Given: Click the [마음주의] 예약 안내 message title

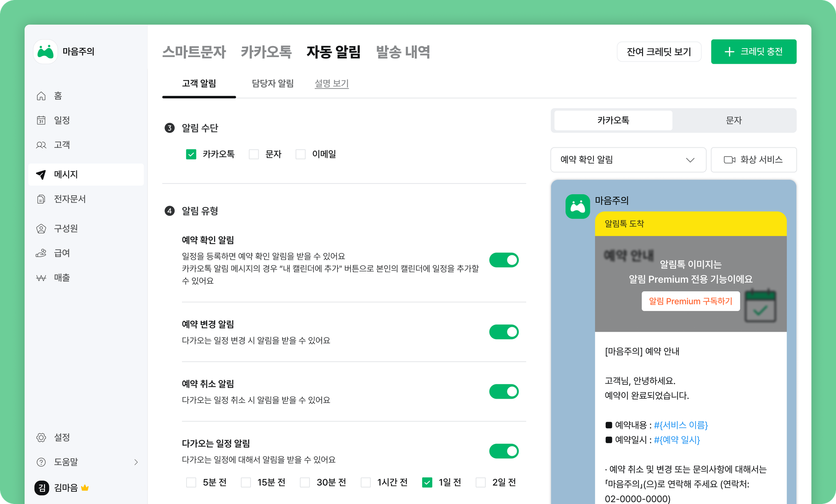Looking at the screenshot, I should click(642, 351).
